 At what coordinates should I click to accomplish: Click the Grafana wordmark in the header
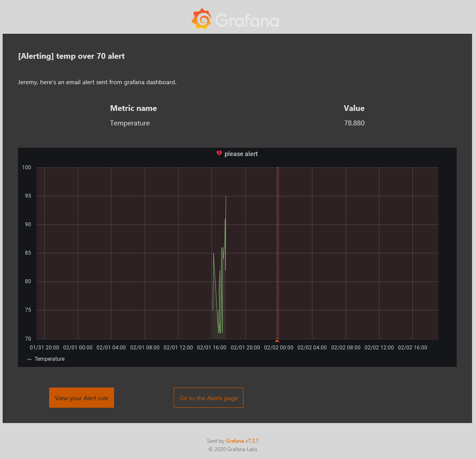(x=247, y=20)
